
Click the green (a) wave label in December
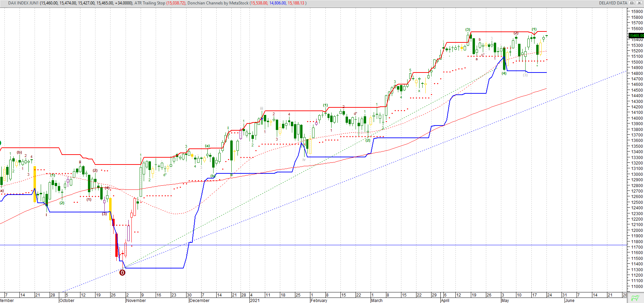click(x=207, y=146)
